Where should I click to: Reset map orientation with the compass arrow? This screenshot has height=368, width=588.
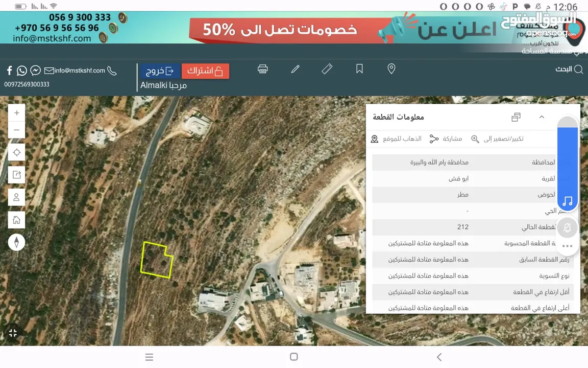[16, 242]
